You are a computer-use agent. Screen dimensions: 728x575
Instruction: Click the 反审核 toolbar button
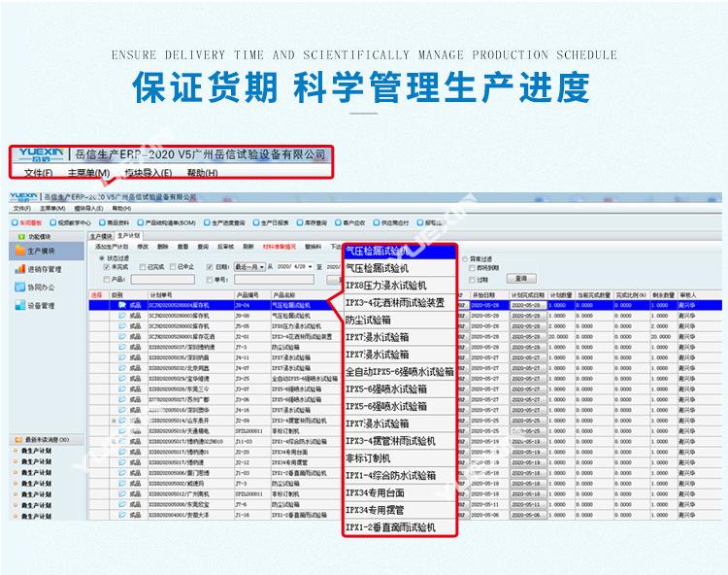tap(225, 247)
